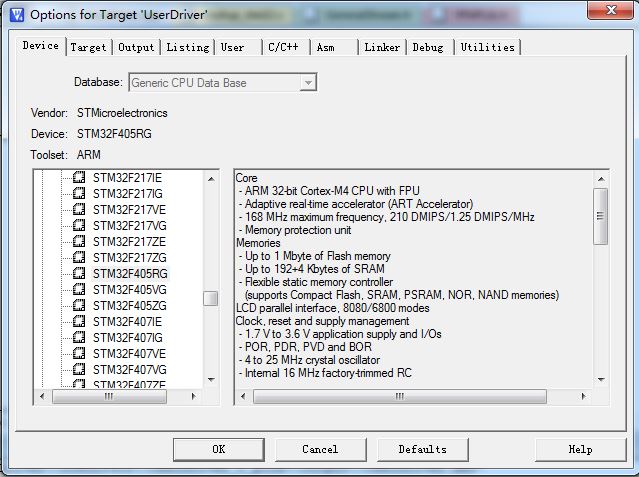The height and width of the screenshot is (477, 639).
Task: Click the chip icon next to STM32F217VE
Action: 79,209
